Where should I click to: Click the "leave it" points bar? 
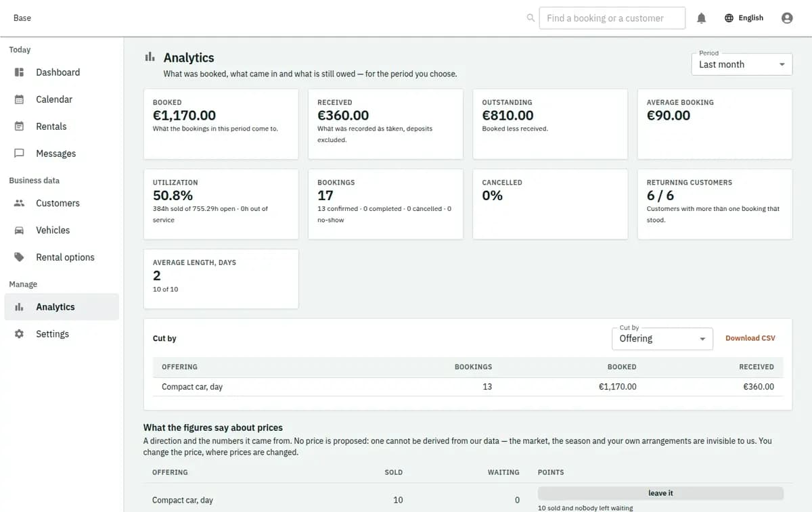point(660,493)
